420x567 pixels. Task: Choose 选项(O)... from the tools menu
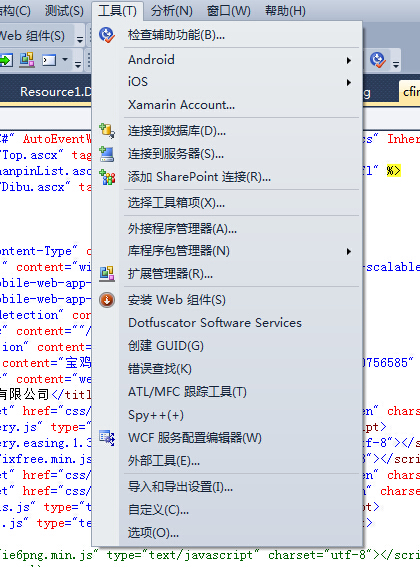click(x=153, y=533)
